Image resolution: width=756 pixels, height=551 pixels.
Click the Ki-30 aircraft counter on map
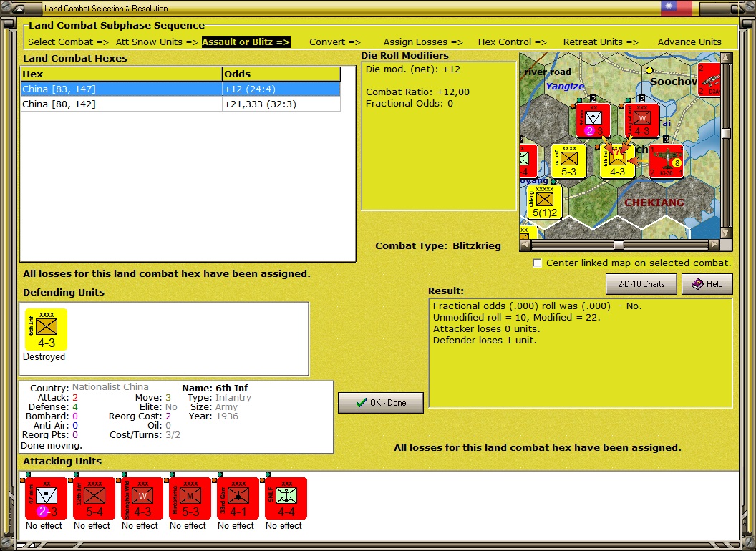[666, 161]
